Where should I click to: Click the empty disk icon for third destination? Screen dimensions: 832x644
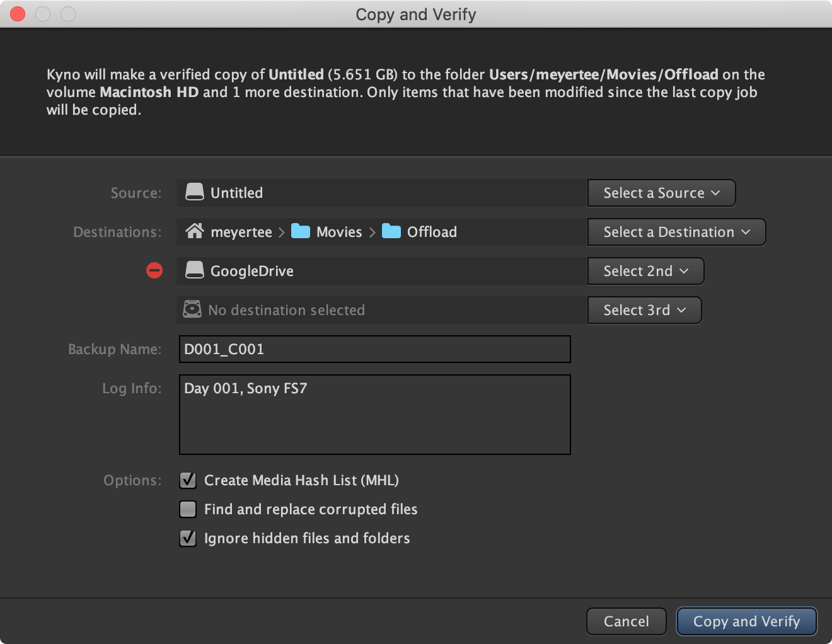point(192,309)
